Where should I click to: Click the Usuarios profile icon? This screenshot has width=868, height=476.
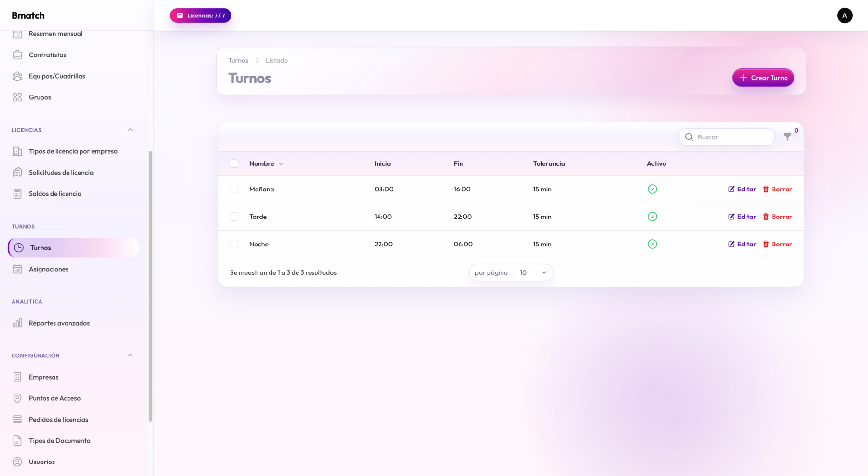17,462
